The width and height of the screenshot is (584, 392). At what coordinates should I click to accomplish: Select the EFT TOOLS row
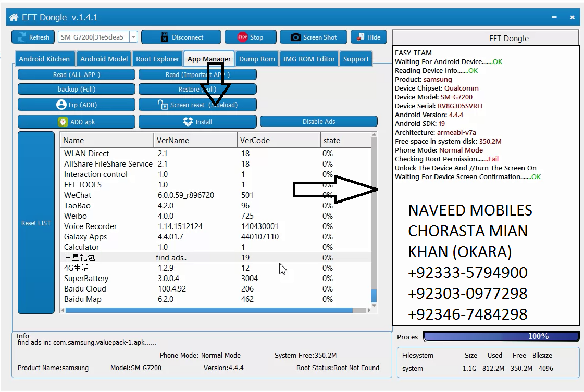(x=216, y=185)
